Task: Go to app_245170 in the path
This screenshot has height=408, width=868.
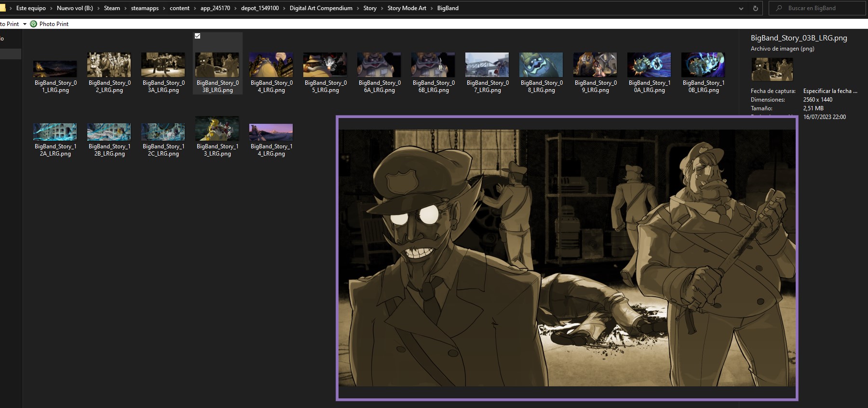Action: tap(215, 8)
